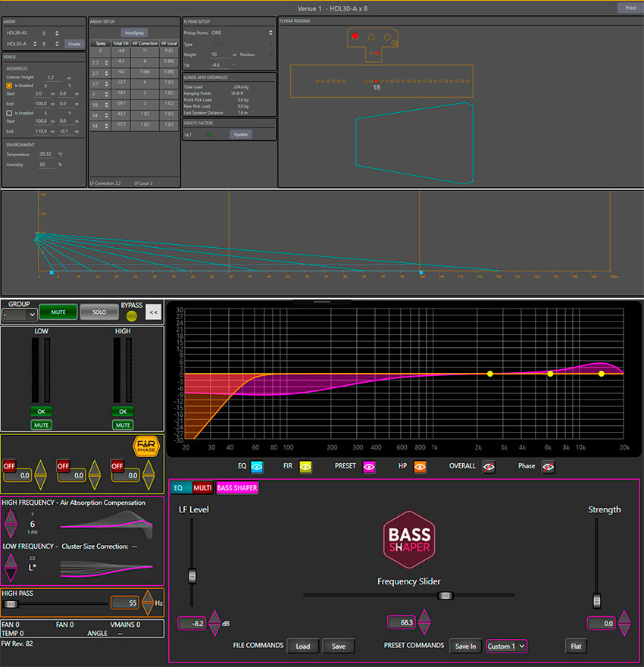
Task: Toggle FIR curve visibility eye
Action: 305,467
